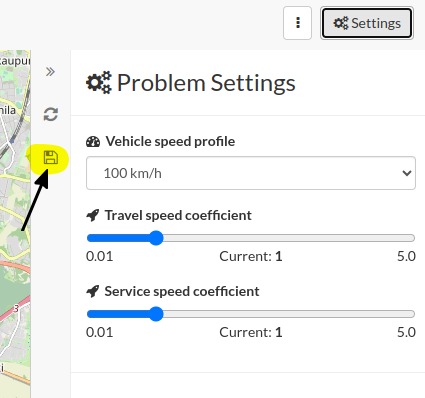This screenshot has height=398, width=425.
Task: Click the dropdown arrow of speed profile
Action: [406, 173]
